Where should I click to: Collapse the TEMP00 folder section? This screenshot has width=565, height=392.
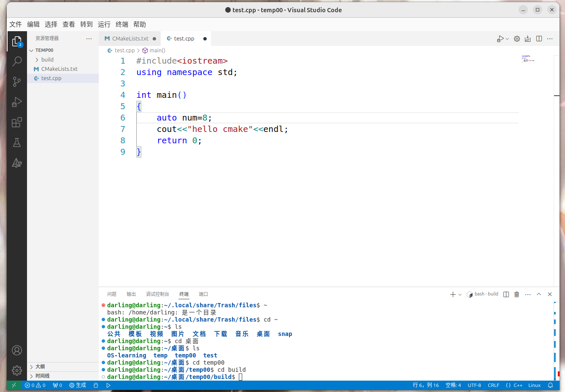click(x=63, y=50)
